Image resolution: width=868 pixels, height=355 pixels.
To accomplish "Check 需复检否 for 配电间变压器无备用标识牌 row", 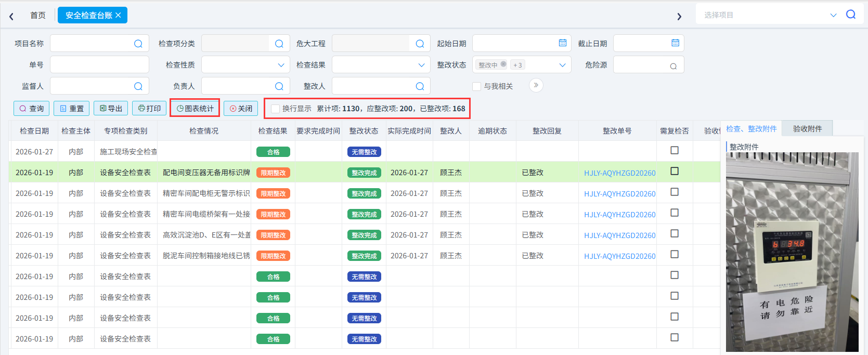I will [x=675, y=171].
